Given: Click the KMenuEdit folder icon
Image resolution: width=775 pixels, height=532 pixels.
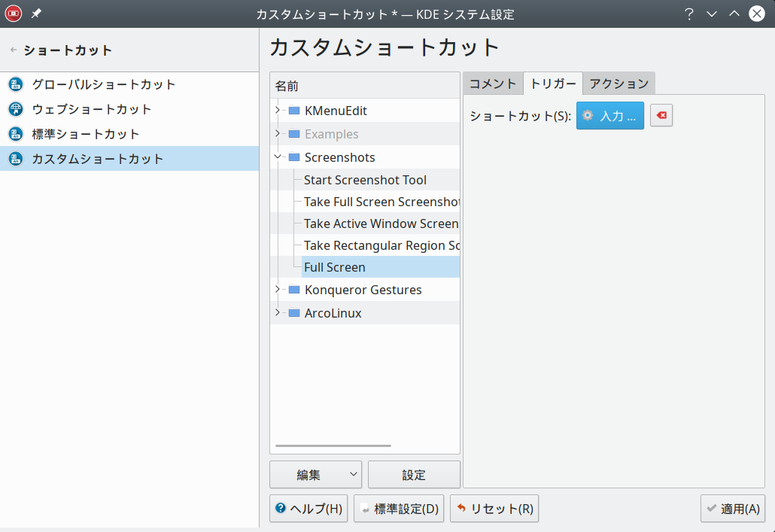Looking at the screenshot, I should pyautogui.click(x=294, y=111).
